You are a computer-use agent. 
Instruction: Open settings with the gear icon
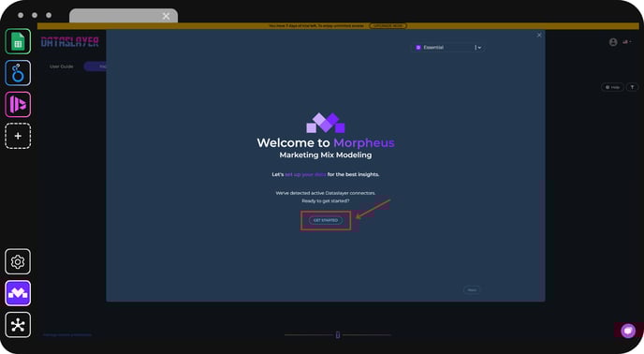[x=18, y=261]
